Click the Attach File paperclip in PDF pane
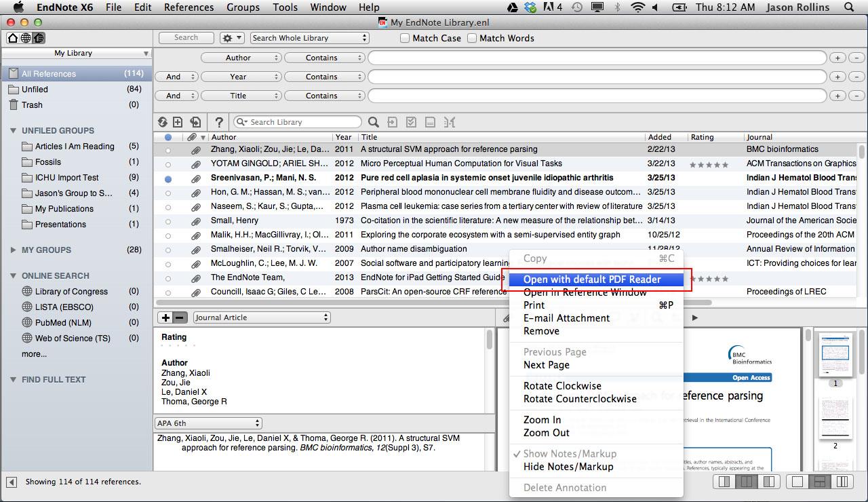The width and height of the screenshot is (868, 502). coord(506,317)
